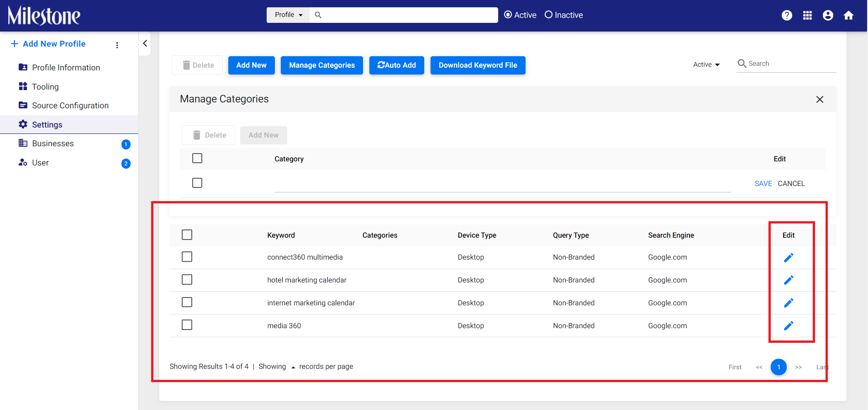Go to page 1 in pagination
This screenshot has width=868, height=410.
[x=779, y=367]
